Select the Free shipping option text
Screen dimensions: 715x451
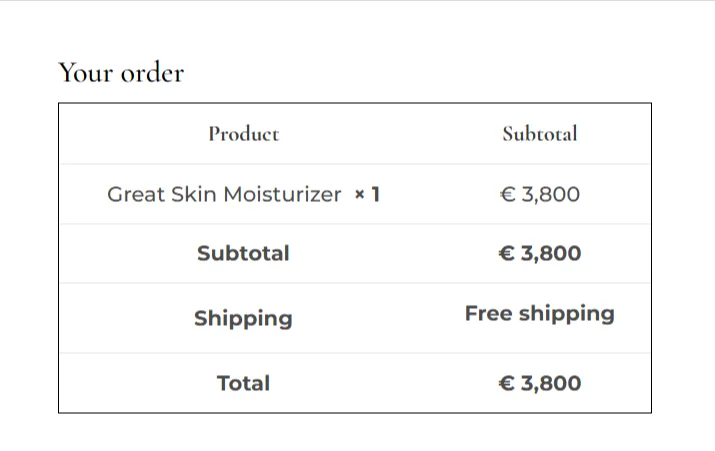coord(539,313)
